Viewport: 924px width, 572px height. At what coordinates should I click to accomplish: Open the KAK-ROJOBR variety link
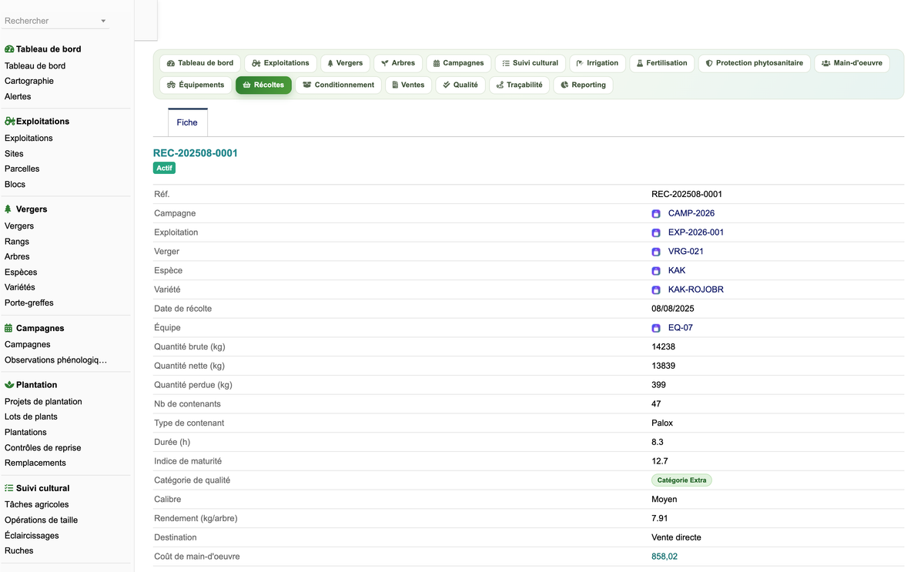point(696,289)
